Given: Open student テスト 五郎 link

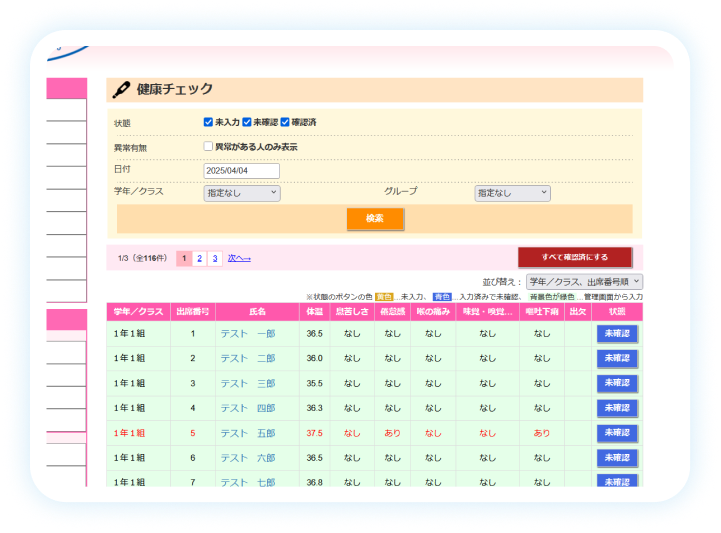Looking at the screenshot, I should pos(248,433).
